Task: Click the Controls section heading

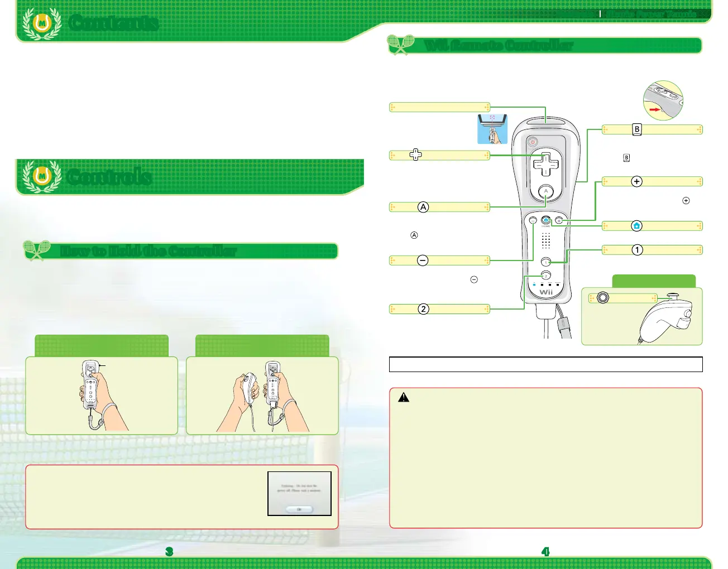Action: click(x=109, y=176)
